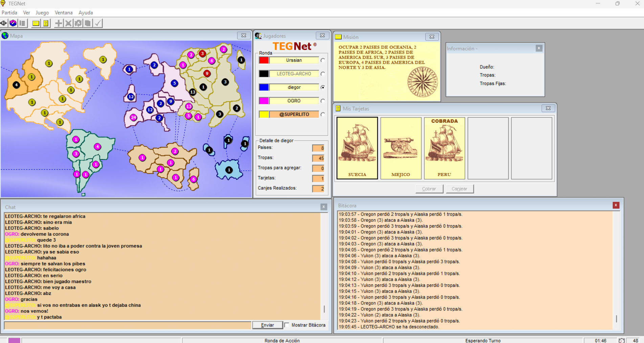Click the blue color swatch for diegor
Screen dimensions: 644x343
(x=264, y=87)
